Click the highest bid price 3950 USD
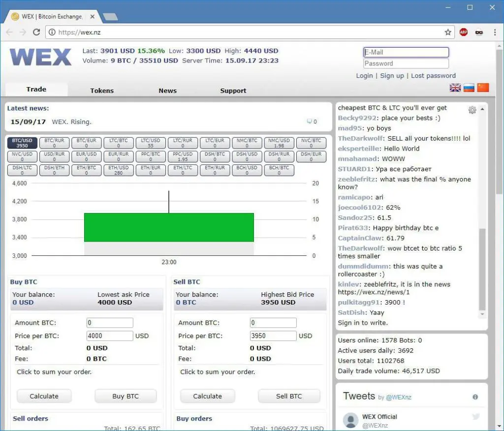 tap(278, 303)
